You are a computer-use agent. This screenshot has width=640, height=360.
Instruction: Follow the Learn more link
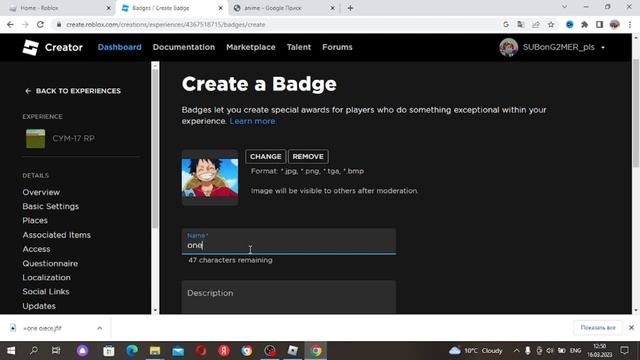point(252,121)
